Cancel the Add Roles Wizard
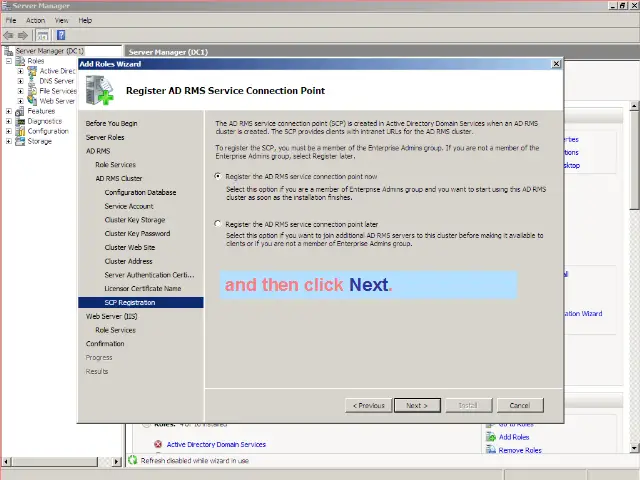Screen dimensions: 640x480 (x=520, y=405)
